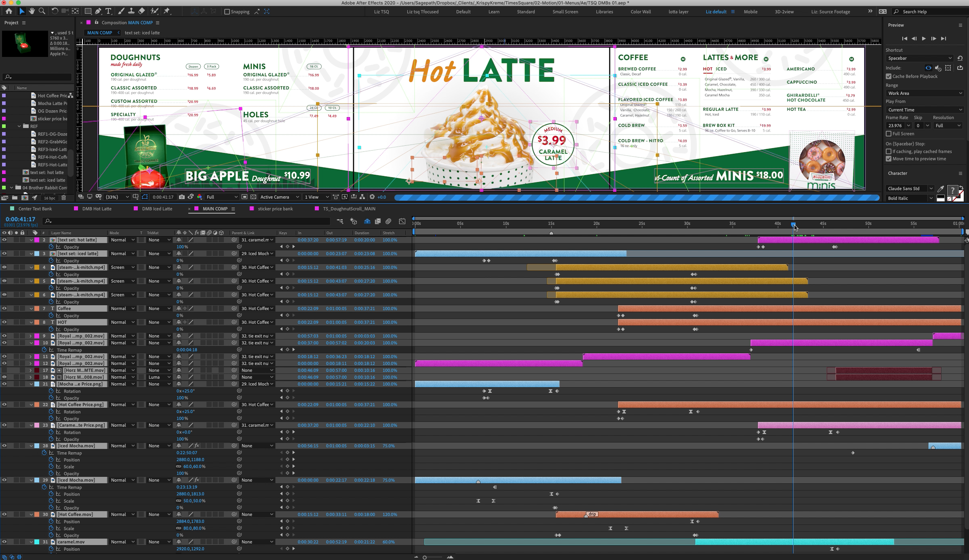This screenshot has width=969, height=560.
Task: Switch to the DMB Hot Latte tab
Action: click(x=97, y=209)
